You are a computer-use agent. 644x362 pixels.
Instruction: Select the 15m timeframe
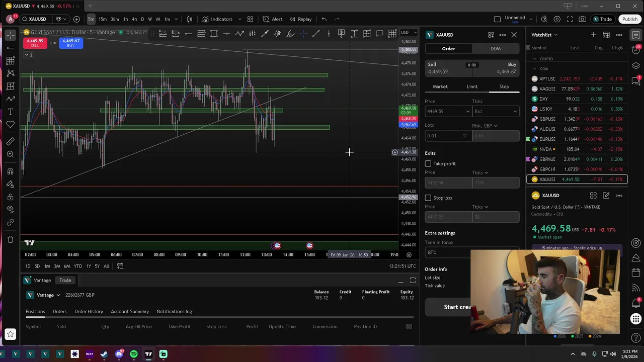coord(103,19)
